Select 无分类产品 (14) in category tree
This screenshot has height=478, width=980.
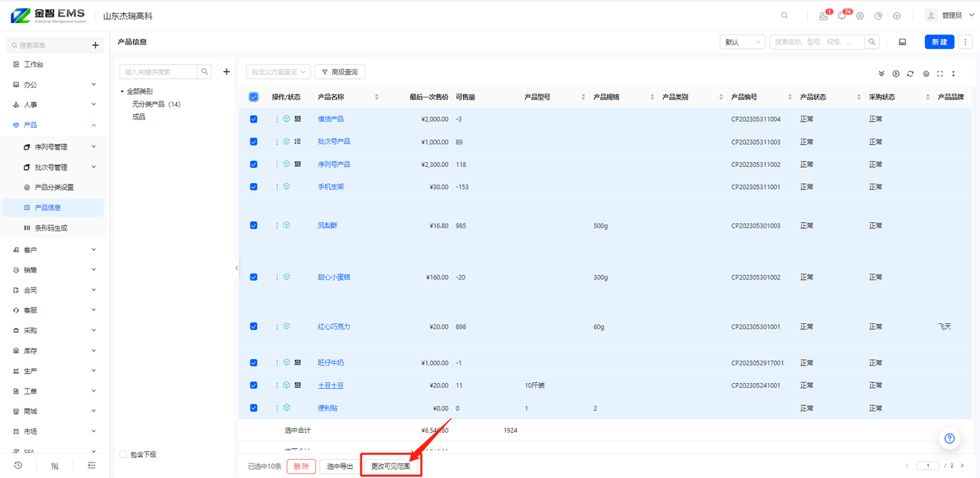(x=156, y=104)
